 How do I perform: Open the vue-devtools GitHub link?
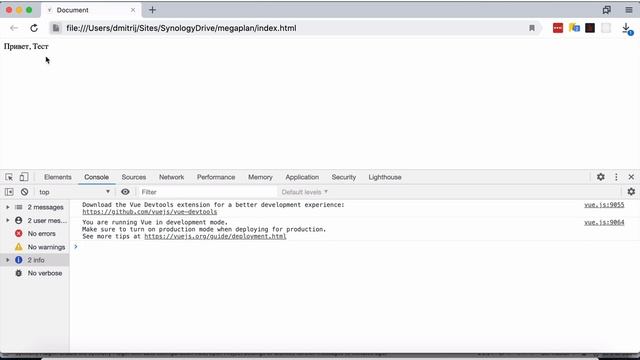149,212
